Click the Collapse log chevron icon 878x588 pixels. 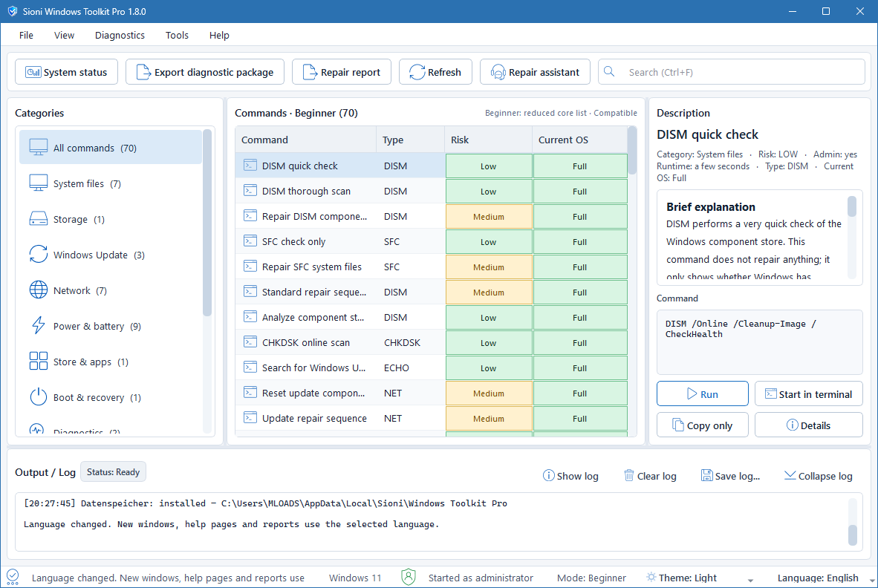point(790,475)
